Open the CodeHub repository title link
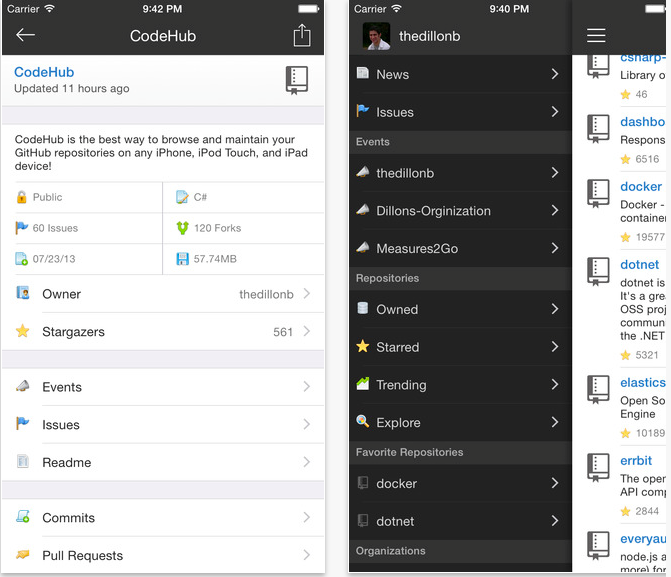The height and width of the screenshot is (577, 671). [x=44, y=72]
